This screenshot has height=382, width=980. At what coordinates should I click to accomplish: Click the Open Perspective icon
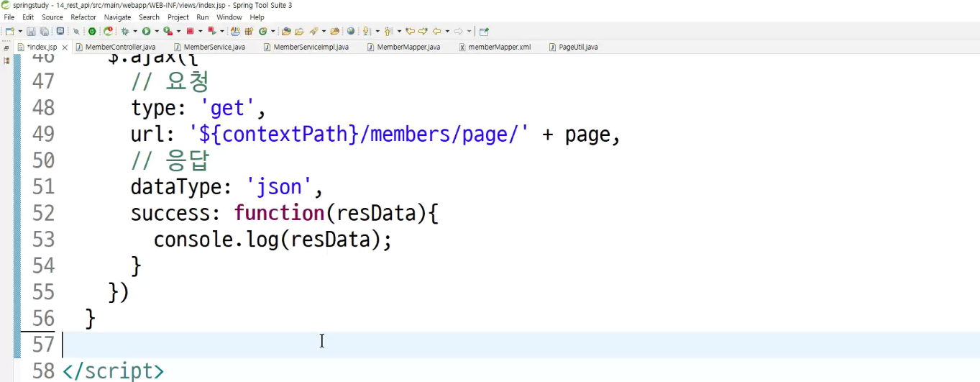coord(484,31)
